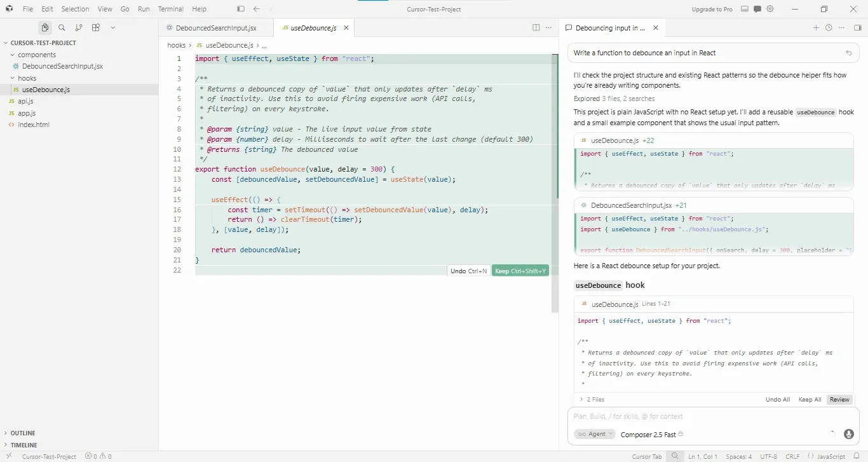The width and height of the screenshot is (868, 462).
Task: Open the Agent mode dropdown
Action: tap(594, 434)
